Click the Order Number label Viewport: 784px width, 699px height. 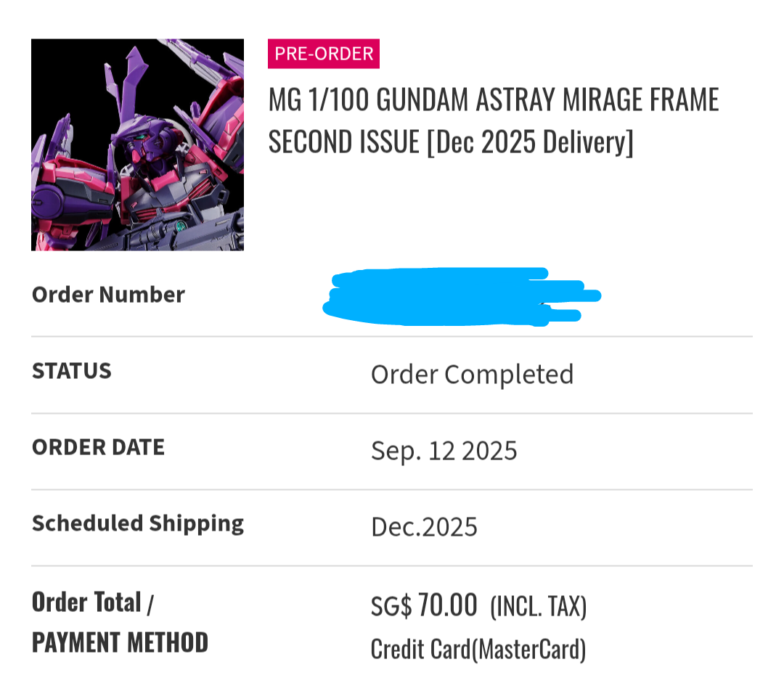(108, 295)
